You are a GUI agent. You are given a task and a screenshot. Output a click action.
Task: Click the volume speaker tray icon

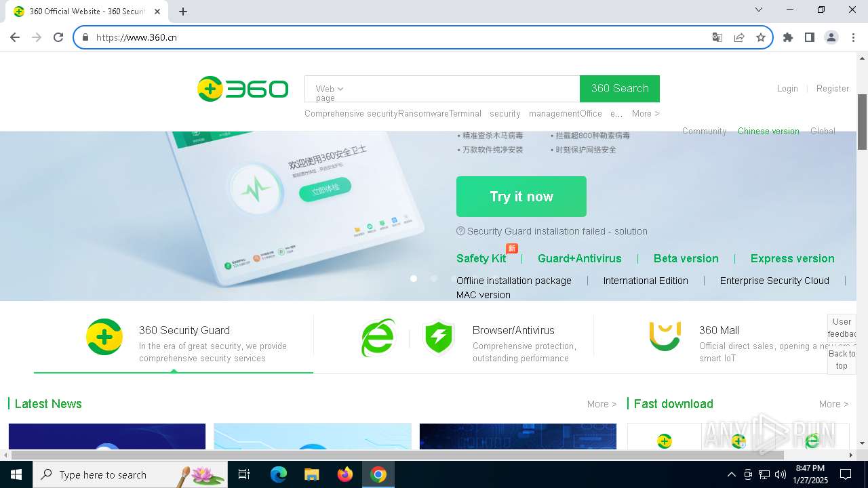[x=781, y=474]
